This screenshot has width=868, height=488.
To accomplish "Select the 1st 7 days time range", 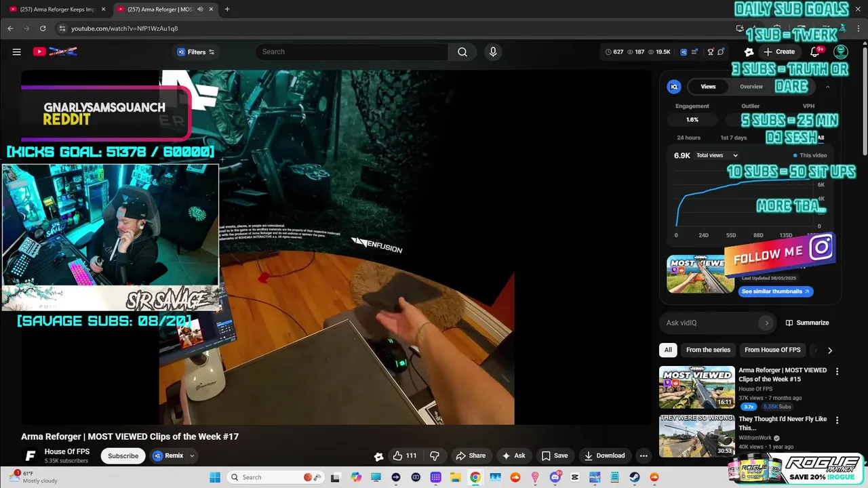I will [733, 138].
